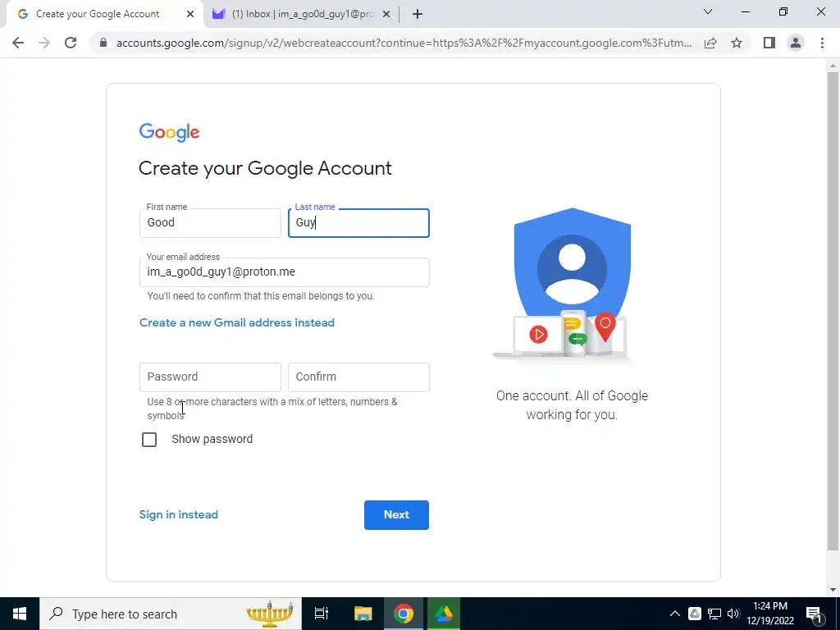
Task: Open Chrome three-dot menu
Action: click(x=822, y=43)
